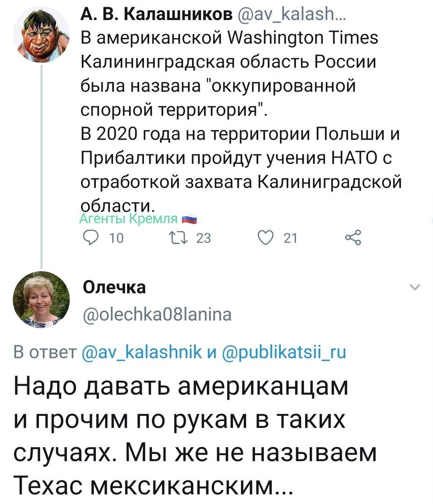View the reply count 10

tap(116, 238)
